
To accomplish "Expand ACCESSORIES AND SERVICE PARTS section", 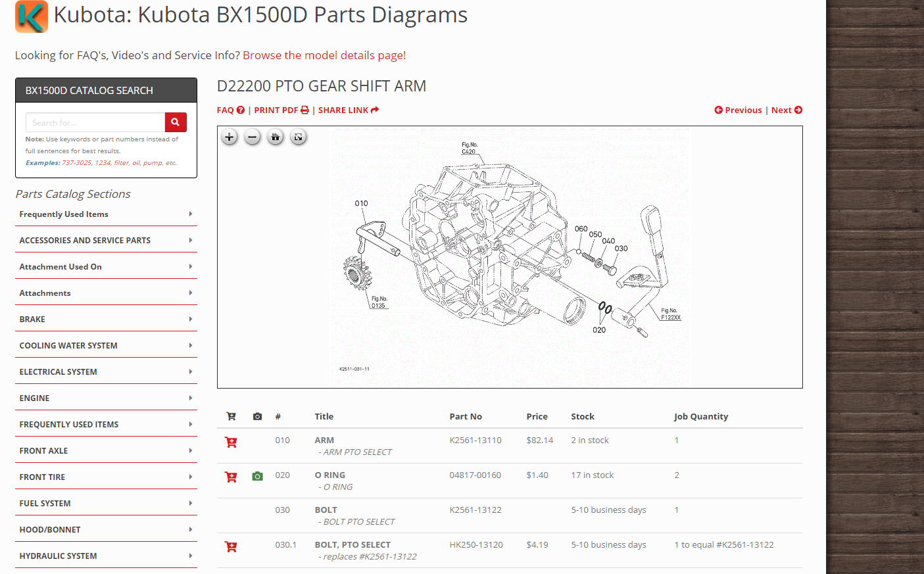I will point(106,240).
